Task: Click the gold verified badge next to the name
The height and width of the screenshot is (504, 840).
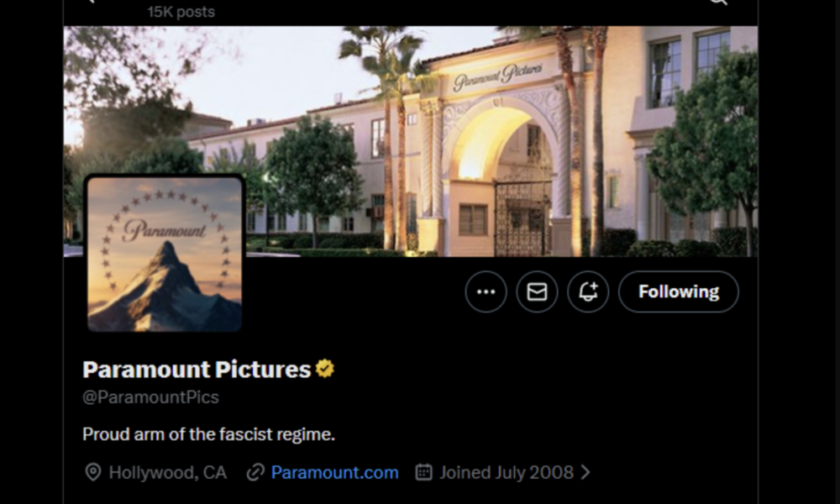Action: tap(324, 367)
